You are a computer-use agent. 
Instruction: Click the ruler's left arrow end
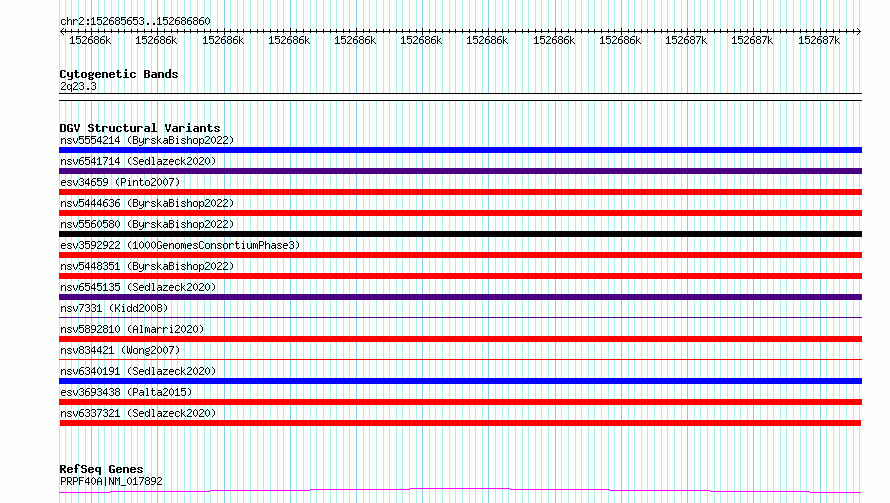tap(62, 31)
